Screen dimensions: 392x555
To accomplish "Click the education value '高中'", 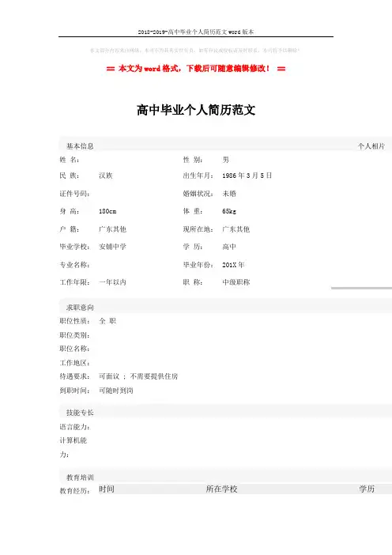I will [229, 247].
